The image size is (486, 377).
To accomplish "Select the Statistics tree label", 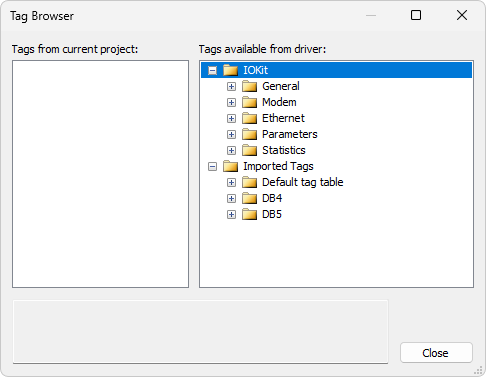I will (284, 150).
